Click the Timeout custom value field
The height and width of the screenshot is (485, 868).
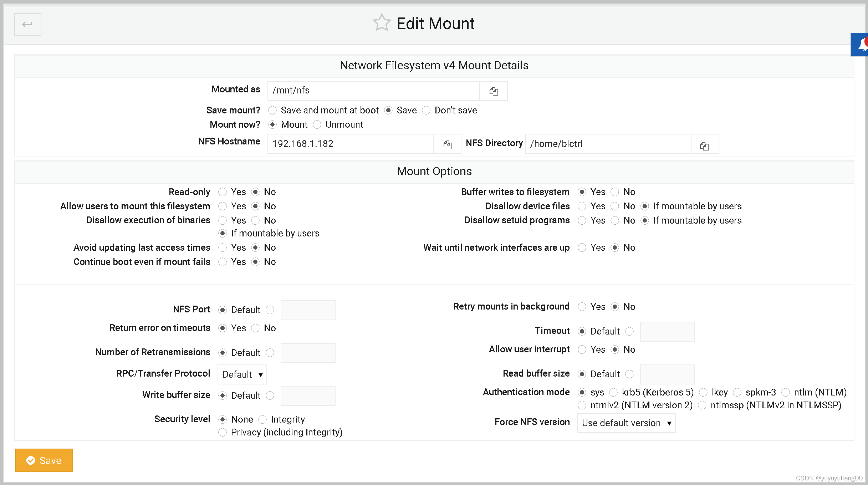(667, 332)
